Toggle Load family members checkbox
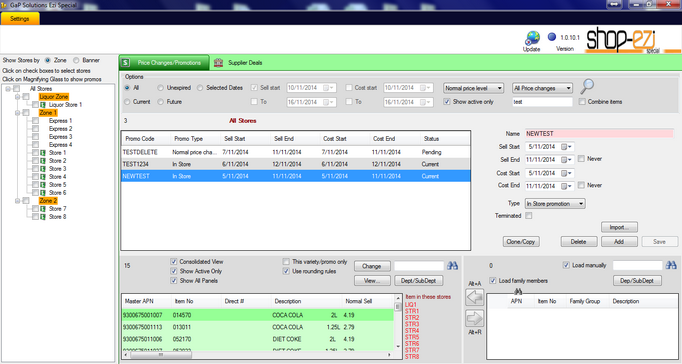Screen dimensions: 682x364 click(x=493, y=281)
